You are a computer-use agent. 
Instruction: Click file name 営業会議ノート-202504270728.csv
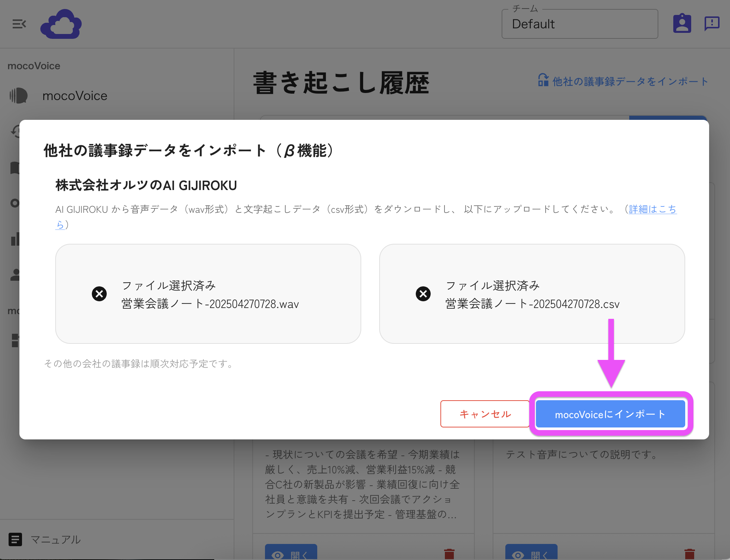tap(533, 304)
